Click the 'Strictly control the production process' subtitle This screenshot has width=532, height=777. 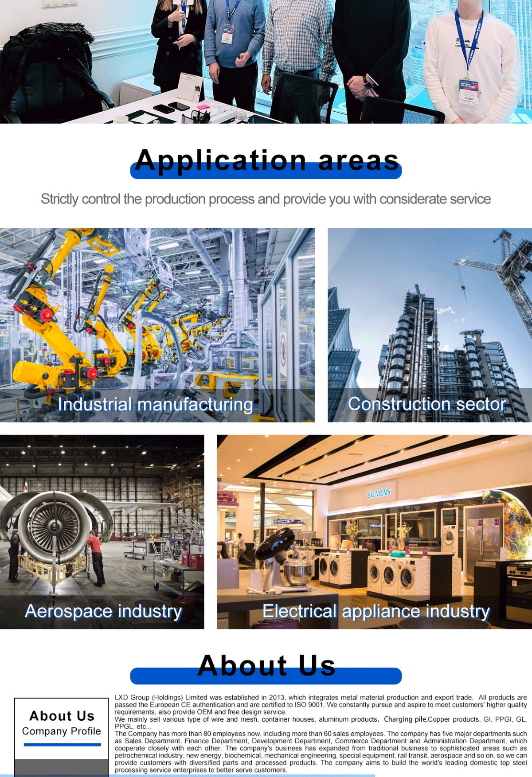click(266, 199)
